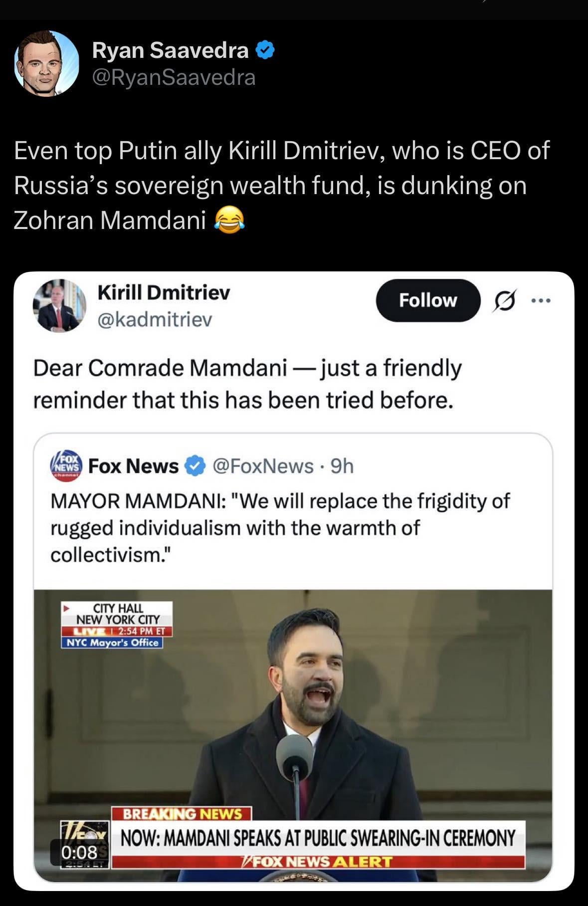The height and width of the screenshot is (906, 588).
Task: Open the three-dot more options menu
Action: [541, 301]
